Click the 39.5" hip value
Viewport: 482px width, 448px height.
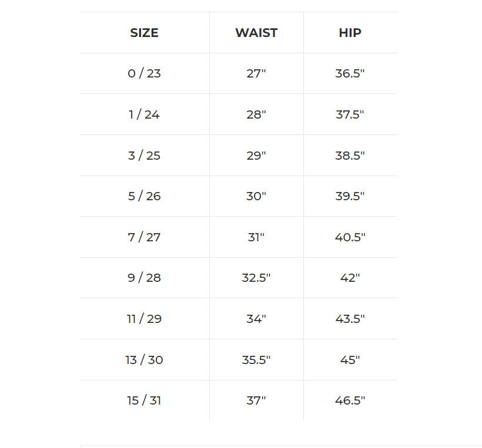pos(350,196)
